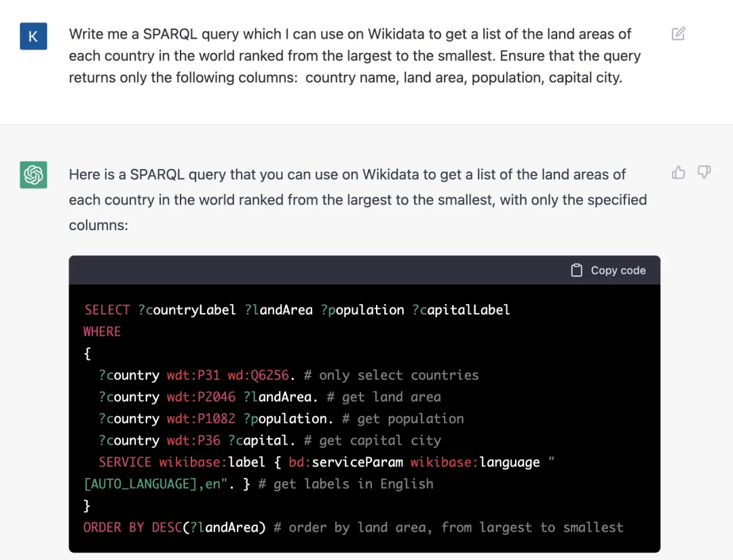Click the user avatar with letter K
733x560 pixels.
tap(33, 36)
